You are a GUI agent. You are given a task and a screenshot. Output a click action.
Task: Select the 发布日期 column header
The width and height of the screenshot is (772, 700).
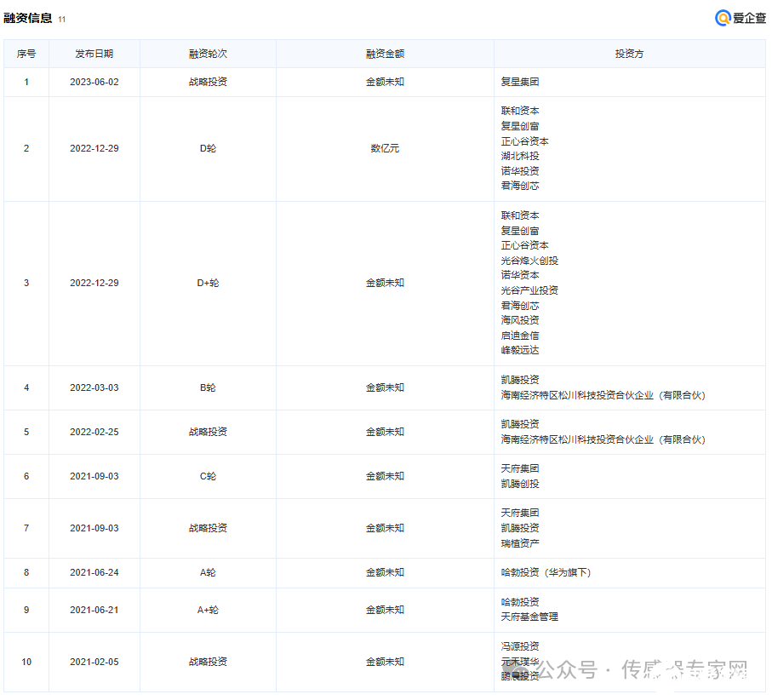[94, 54]
